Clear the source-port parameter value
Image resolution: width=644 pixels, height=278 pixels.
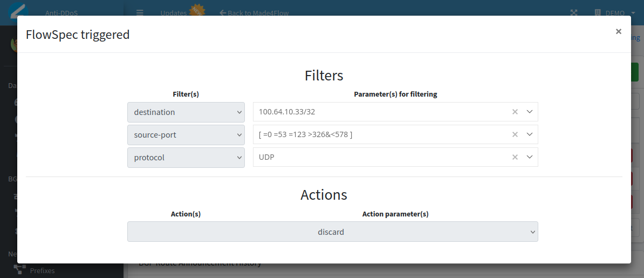(515, 134)
